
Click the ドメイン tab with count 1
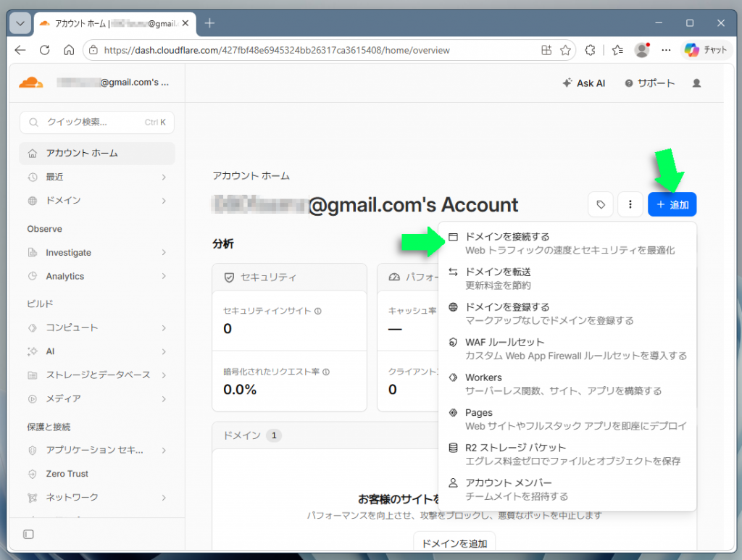pos(252,435)
